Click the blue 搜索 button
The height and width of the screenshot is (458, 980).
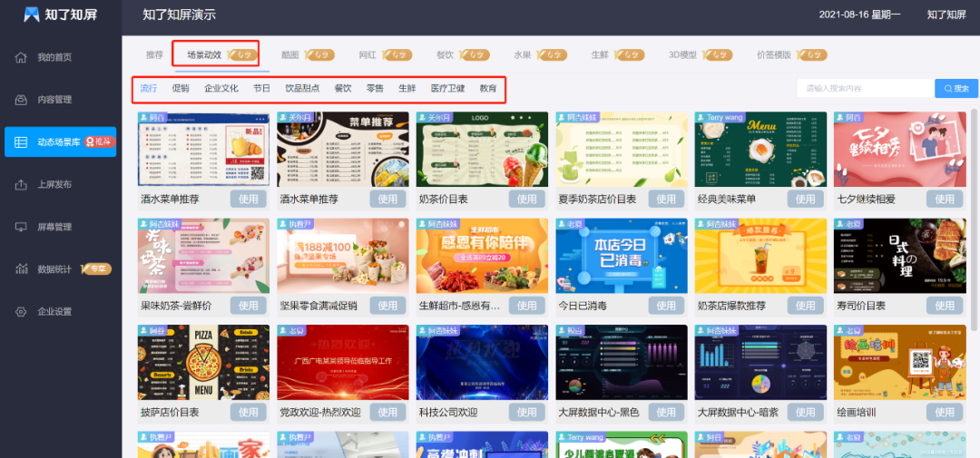pos(956,89)
